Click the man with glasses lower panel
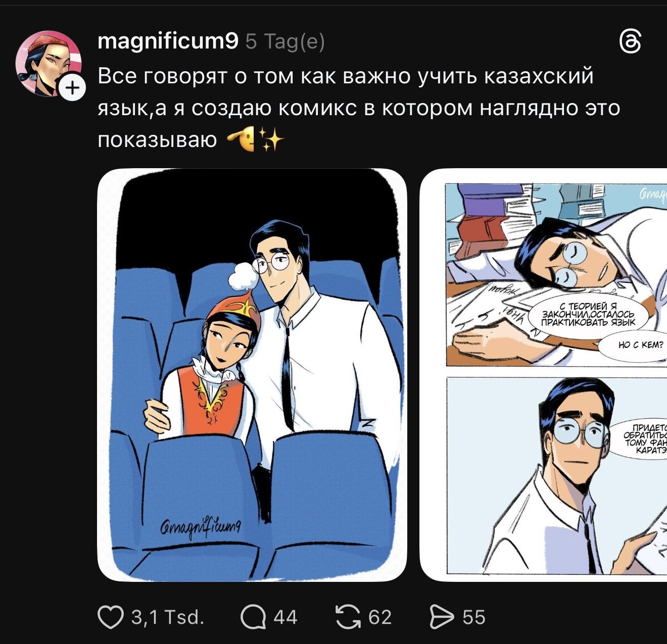 (x=556, y=476)
